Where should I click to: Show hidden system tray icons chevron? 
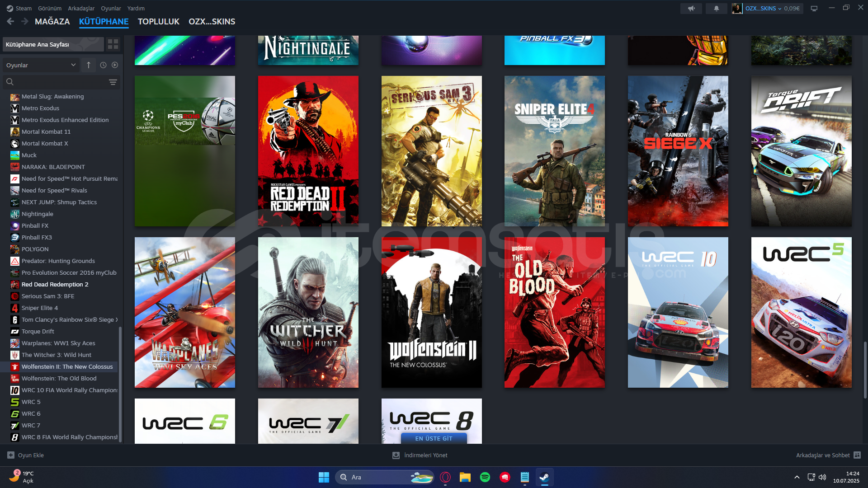click(x=797, y=477)
